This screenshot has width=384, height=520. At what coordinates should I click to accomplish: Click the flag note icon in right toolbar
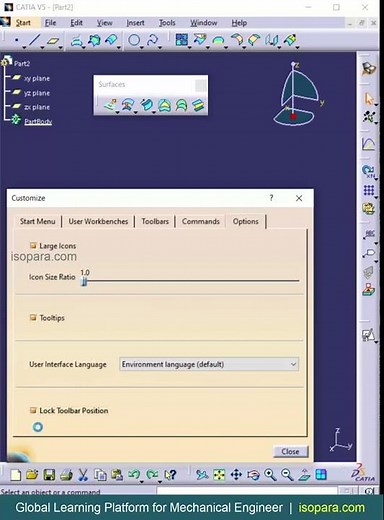coord(369,254)
